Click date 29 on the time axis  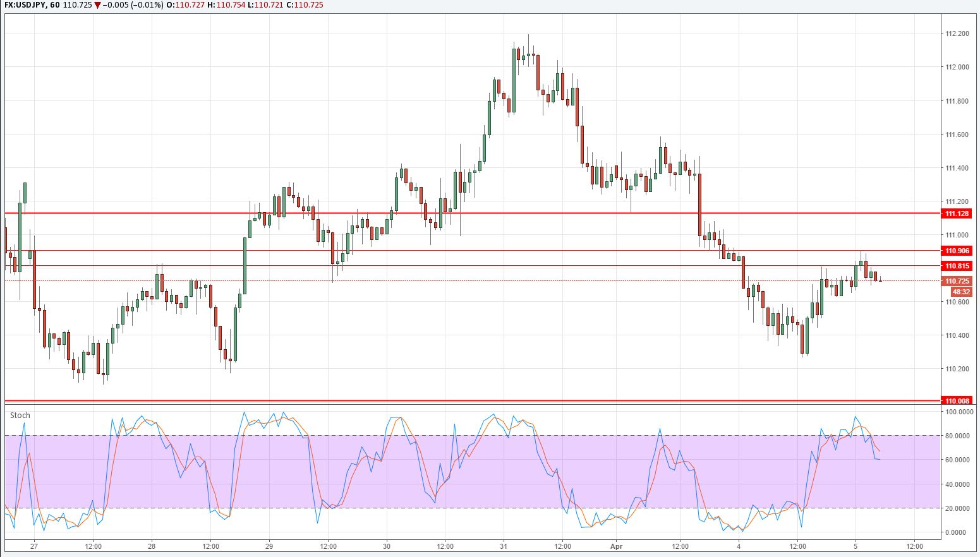[x=269, y=546]
